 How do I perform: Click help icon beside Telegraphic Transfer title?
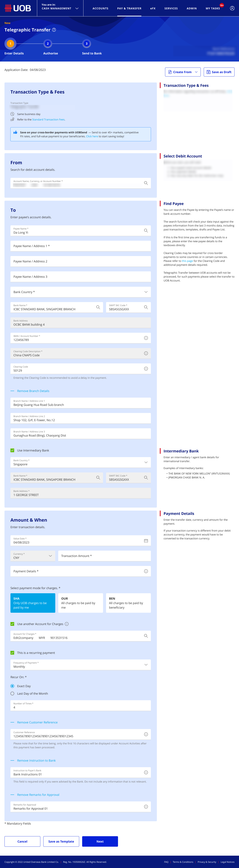54,30
